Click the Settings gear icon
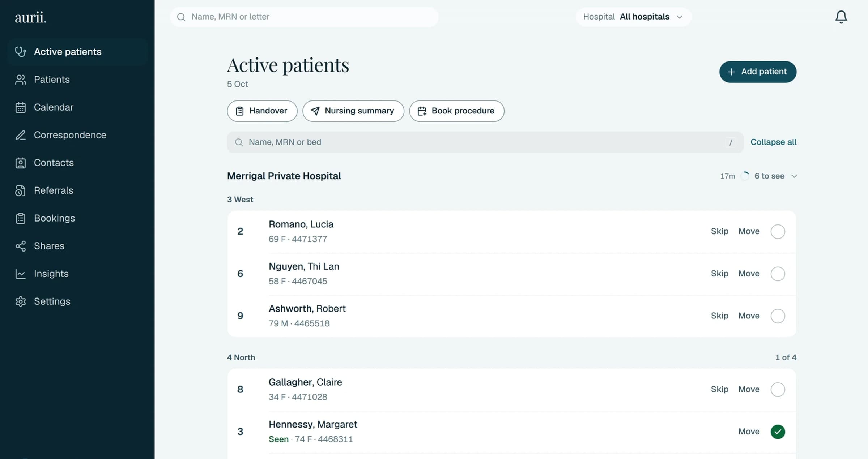 21,301
